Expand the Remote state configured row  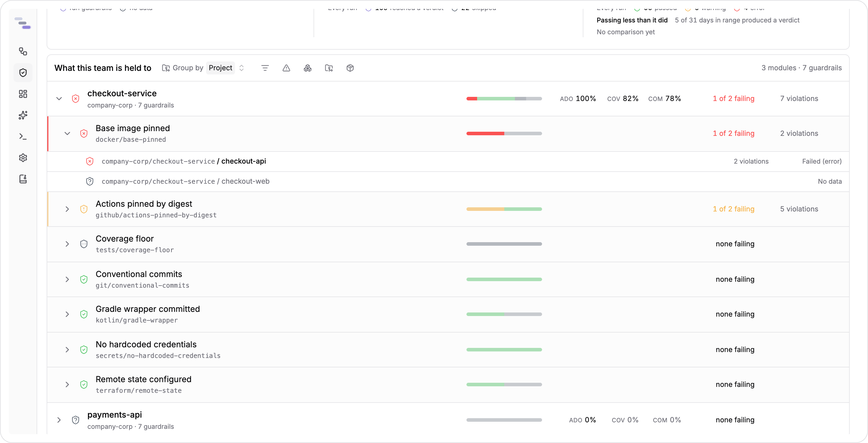pos(67,384)
